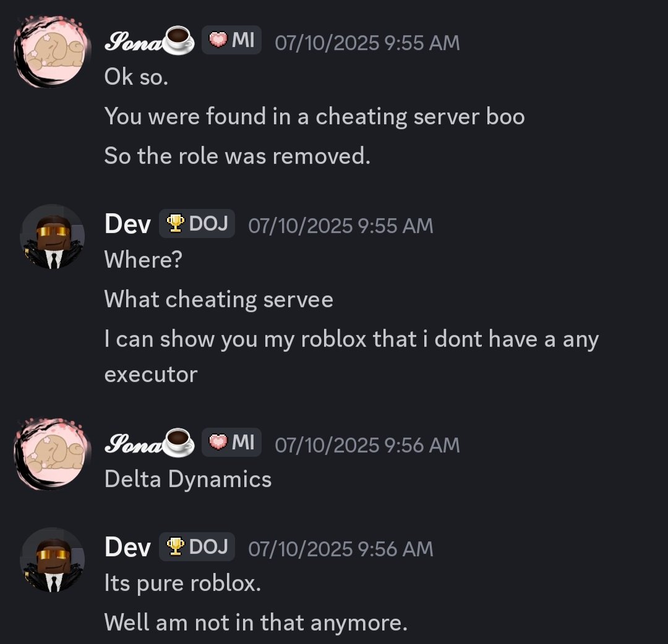Click Dev's avatar beside the "Where?" message
This screenshot has height=644, width=668.
pyautogui.click(x=52, y=236)
